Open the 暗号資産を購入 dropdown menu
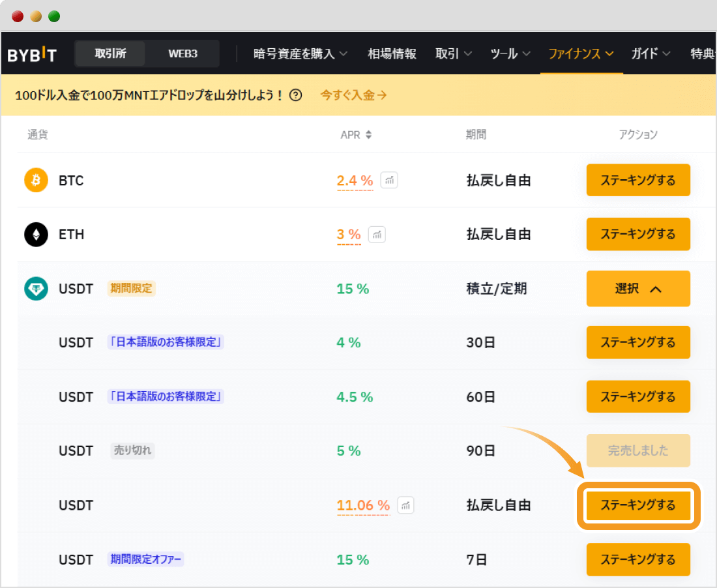Screen dimensions: 717x588 [300, 54]
